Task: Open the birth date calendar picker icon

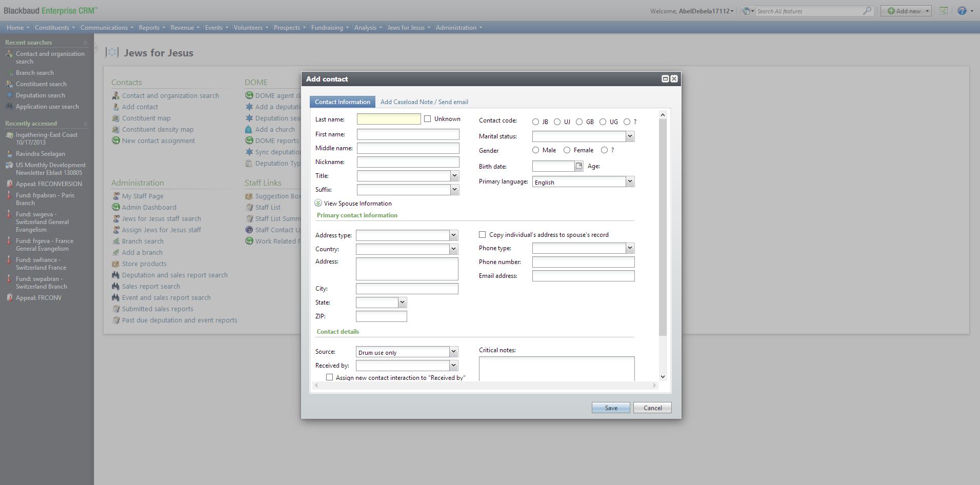Action: (579, 166)
